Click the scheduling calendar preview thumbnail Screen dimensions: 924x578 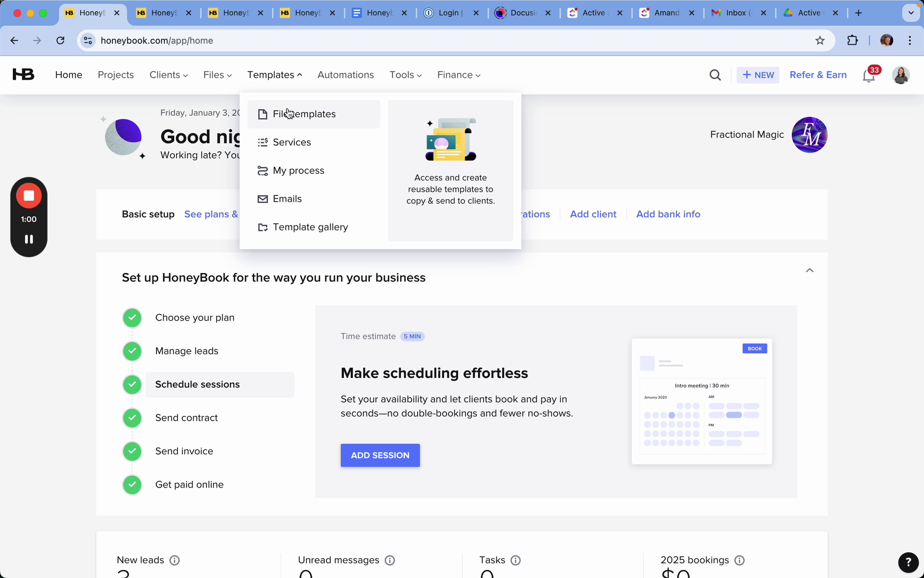702,401
